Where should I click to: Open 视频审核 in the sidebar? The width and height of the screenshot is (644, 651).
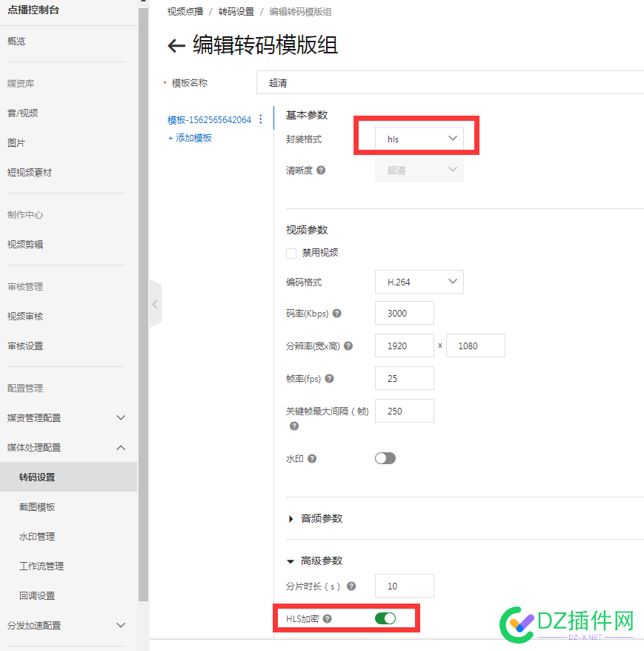pyautogui.click(x=25, y=317)
